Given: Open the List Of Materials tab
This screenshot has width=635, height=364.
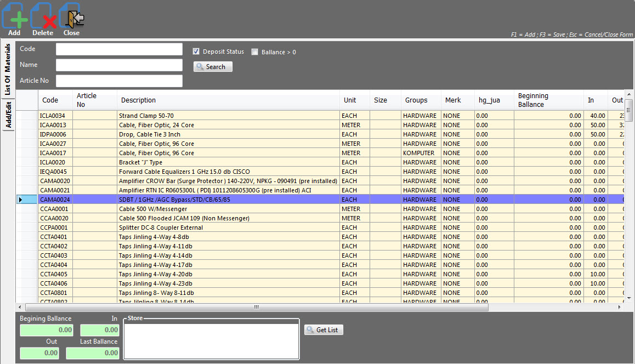Looking at the screenshot, I should tap(8, 70).
